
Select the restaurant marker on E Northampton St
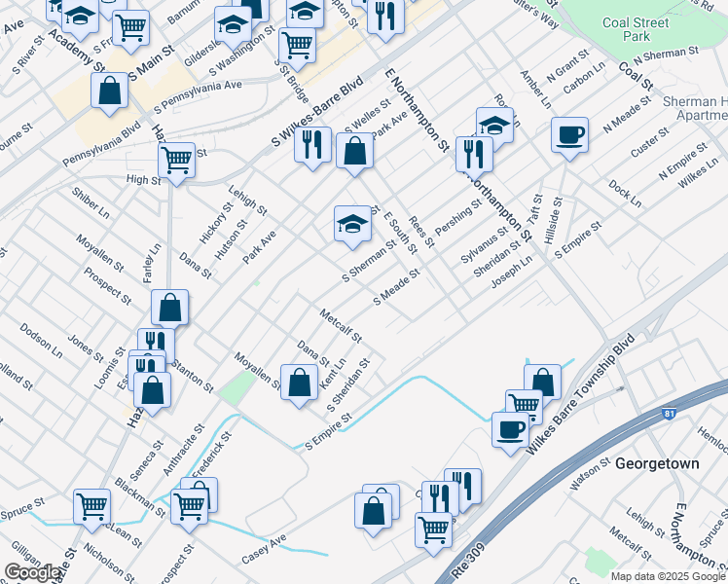tap(474, 155)
